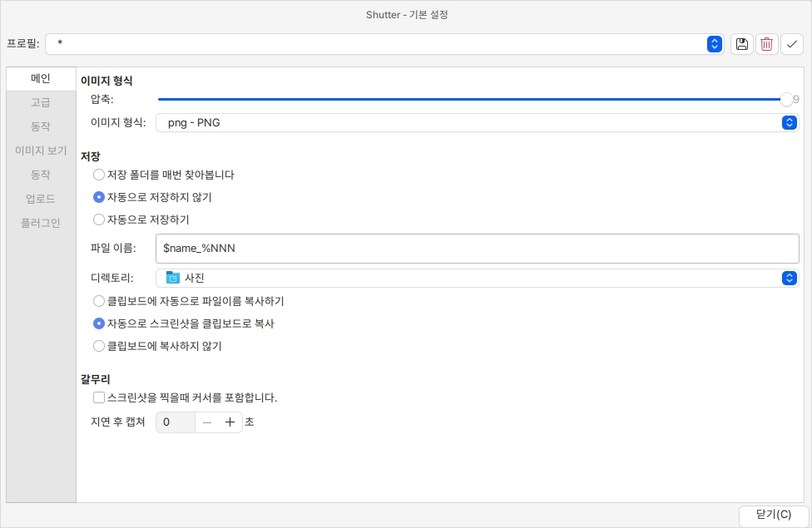812x528 pixels.
Task: Select '저장 폴더를 매번 찾아봅니다' radio option
Action: coord(99,175)
